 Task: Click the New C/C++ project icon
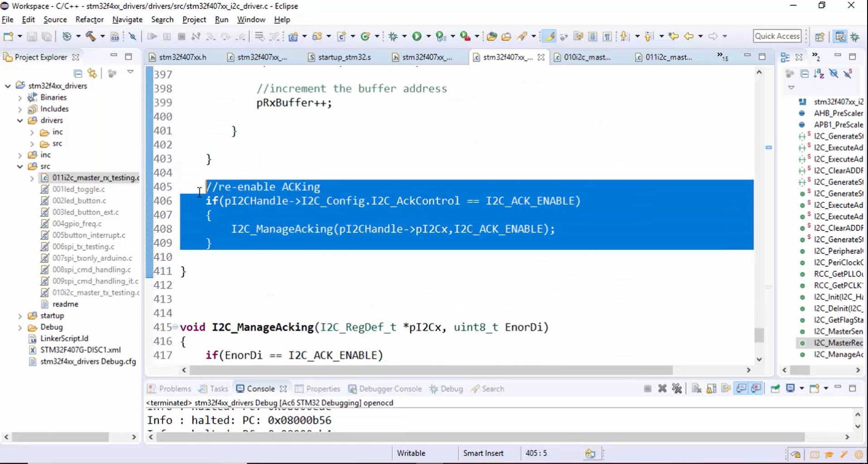click(x=293, y=36)
